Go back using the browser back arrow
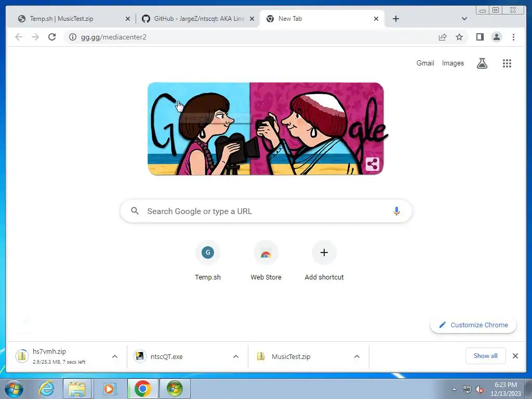This screenshot has height=399, width=532. tap(19, 37)
